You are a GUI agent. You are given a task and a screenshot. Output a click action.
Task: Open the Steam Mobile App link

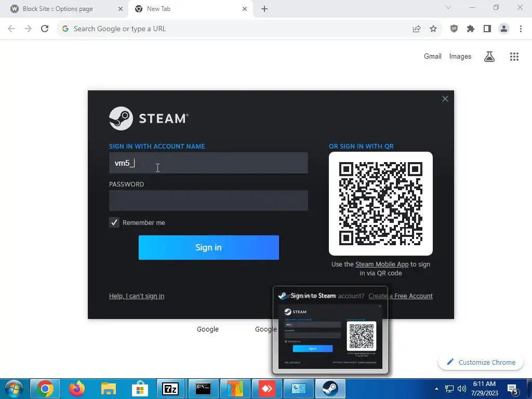[382, 264]
